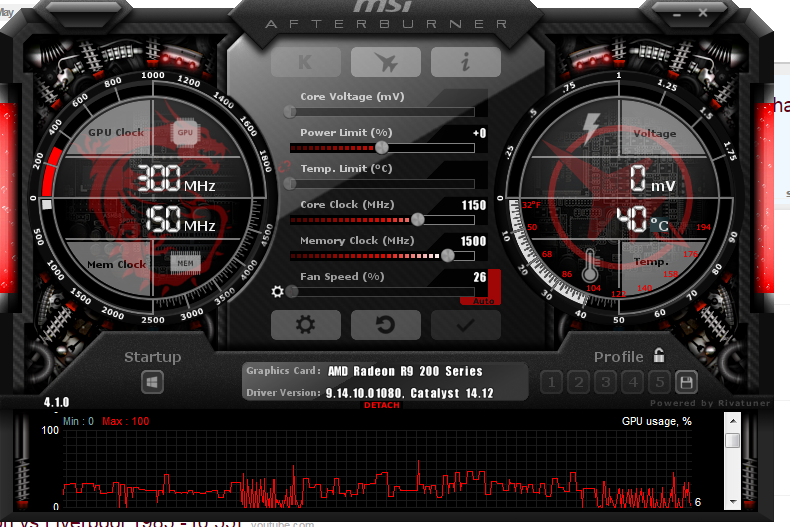Click monitor graph scrollbar down arrow
The image size is (790, 527).
(x=733, y=502)
